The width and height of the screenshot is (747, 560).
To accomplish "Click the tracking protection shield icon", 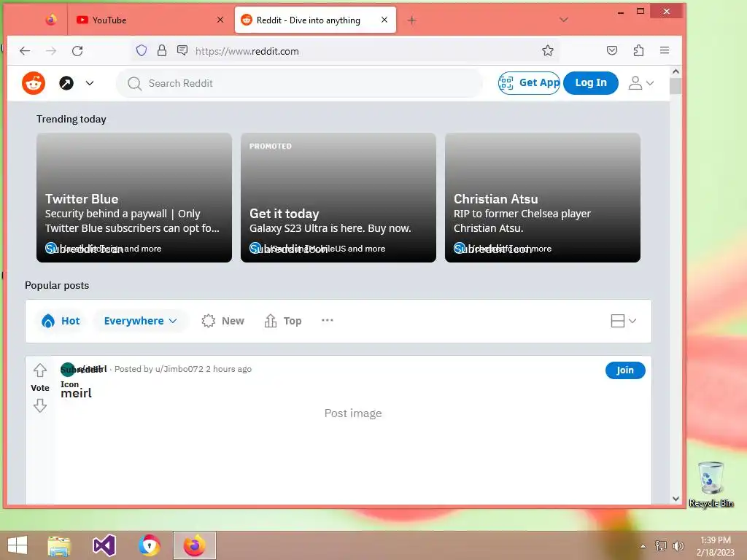I will pos(142,50).
